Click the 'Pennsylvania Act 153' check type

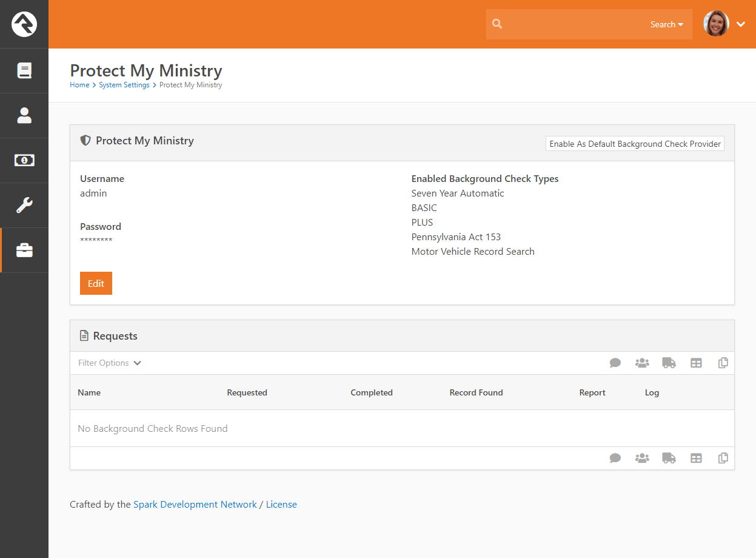pyautogui.click(x=456, y=237)
